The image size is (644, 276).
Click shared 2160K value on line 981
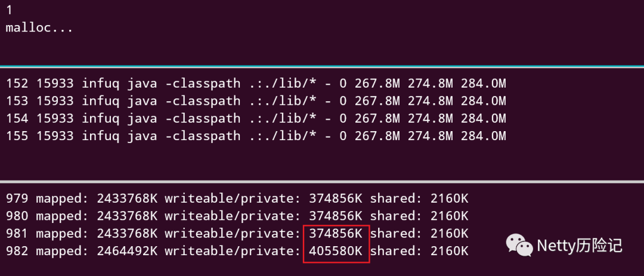point(450,233)
